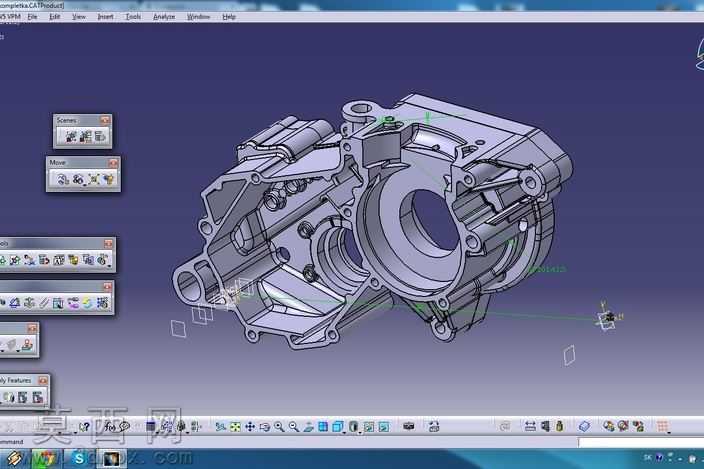Click the orange grid icon at toolbar end
The image size is (704, 469).
663,426
